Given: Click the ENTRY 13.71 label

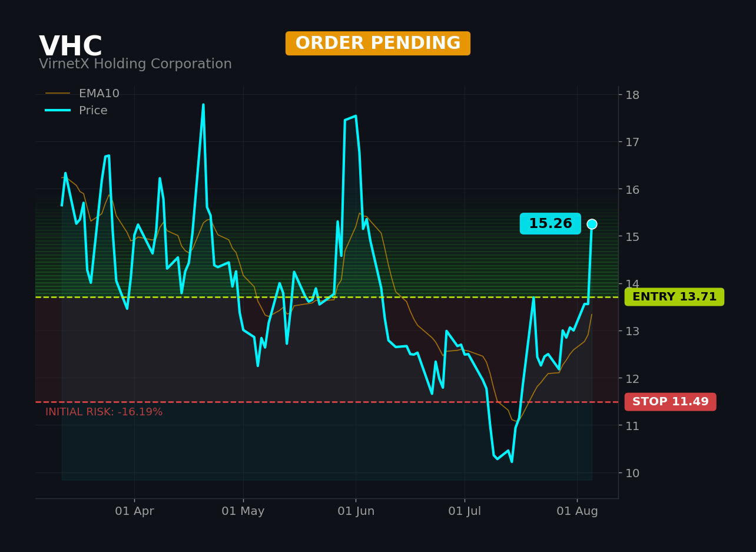Looking at the screenshot, I should [674, 297].
